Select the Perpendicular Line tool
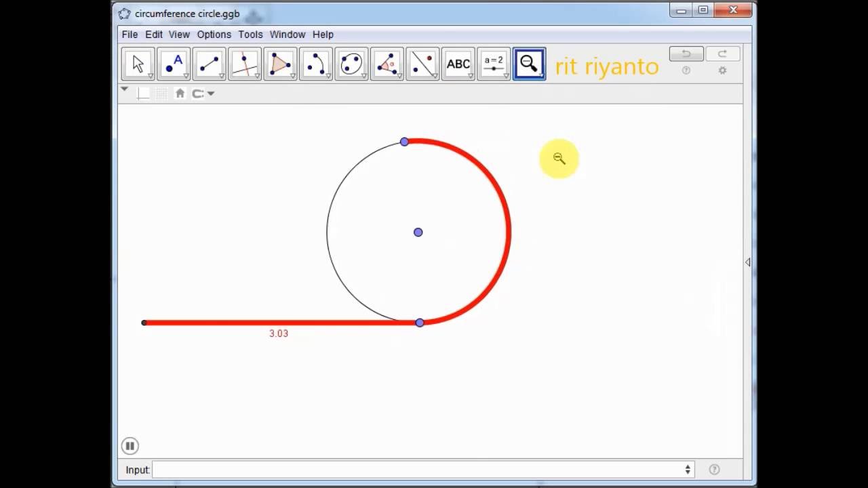 point(245,64)
